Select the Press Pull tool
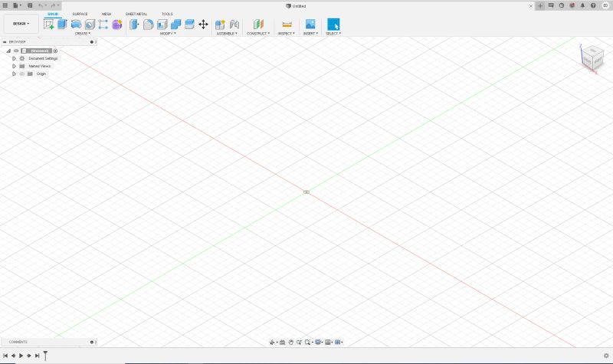 pyautogui.click(x=134, y=25)
